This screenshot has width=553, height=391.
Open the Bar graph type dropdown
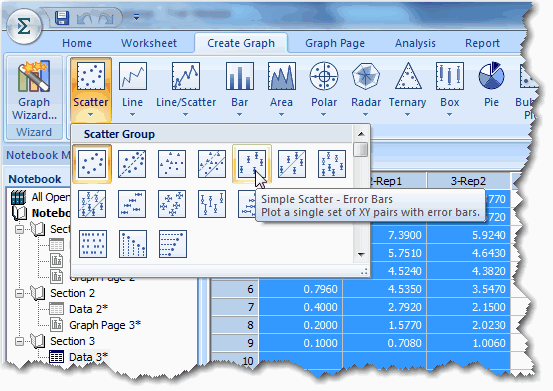point(239,90)
